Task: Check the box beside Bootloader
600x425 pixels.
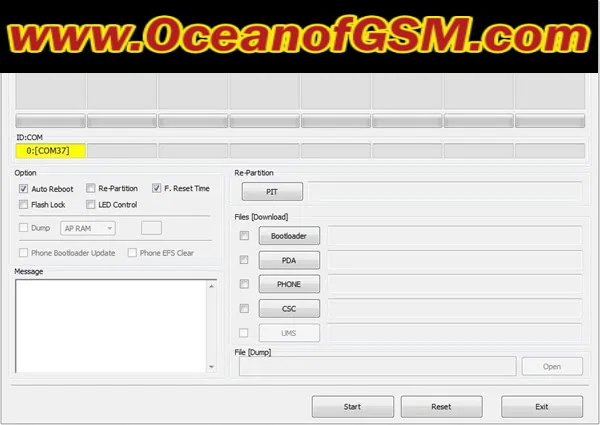Action: click(244, 236)
